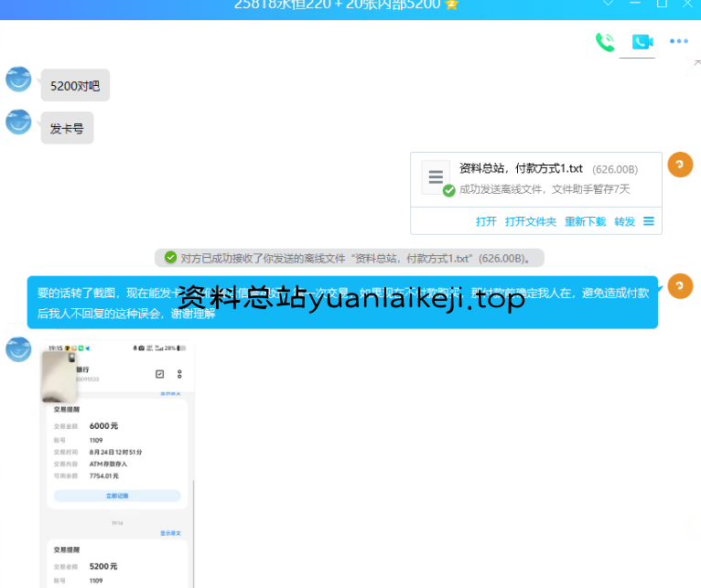Click "打开" to open the sent file
This screenshot has width=701, height=588.
(486, 221)
